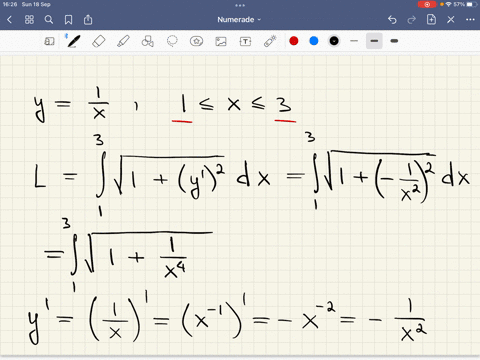Viewport: 480px width, 360px height.
Task: Select the Laser pointer tool
Action: point(270,41)
